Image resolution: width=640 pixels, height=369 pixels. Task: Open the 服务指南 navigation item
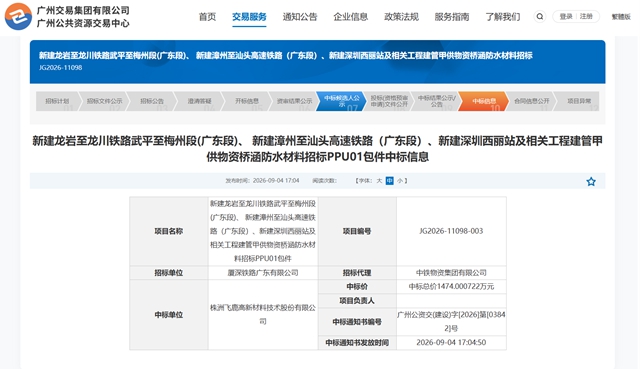pyautogui.click(x=452, y=17)
